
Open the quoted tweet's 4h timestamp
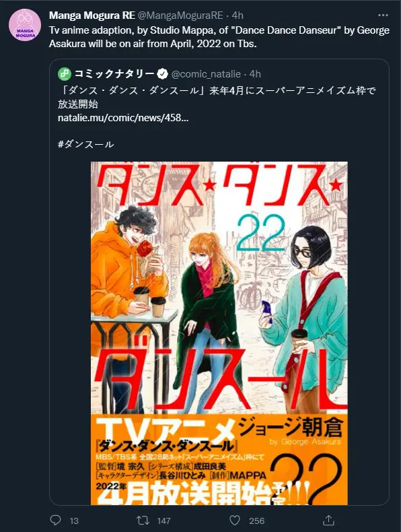[x=255, y=73]
